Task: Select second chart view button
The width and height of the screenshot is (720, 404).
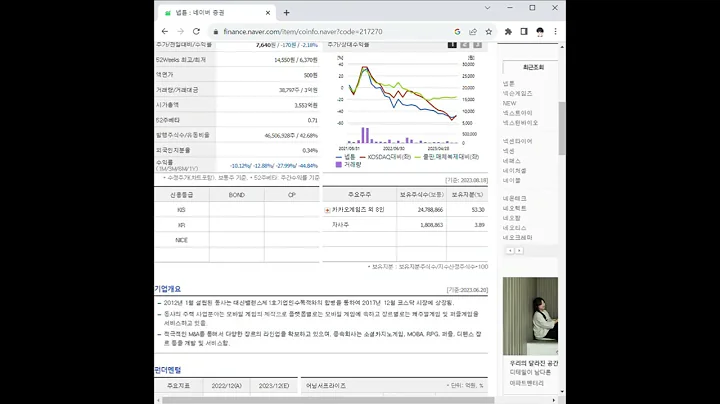Action: [465, 45]
